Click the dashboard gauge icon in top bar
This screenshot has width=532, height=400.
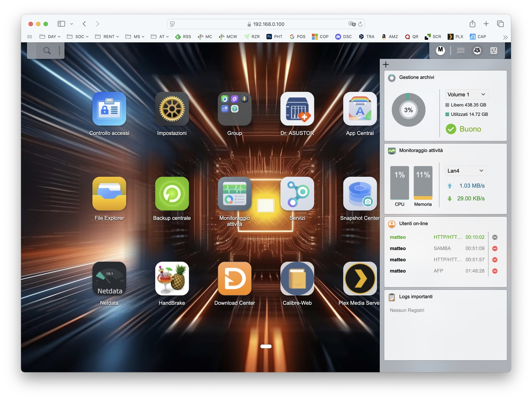click(477, 51)
